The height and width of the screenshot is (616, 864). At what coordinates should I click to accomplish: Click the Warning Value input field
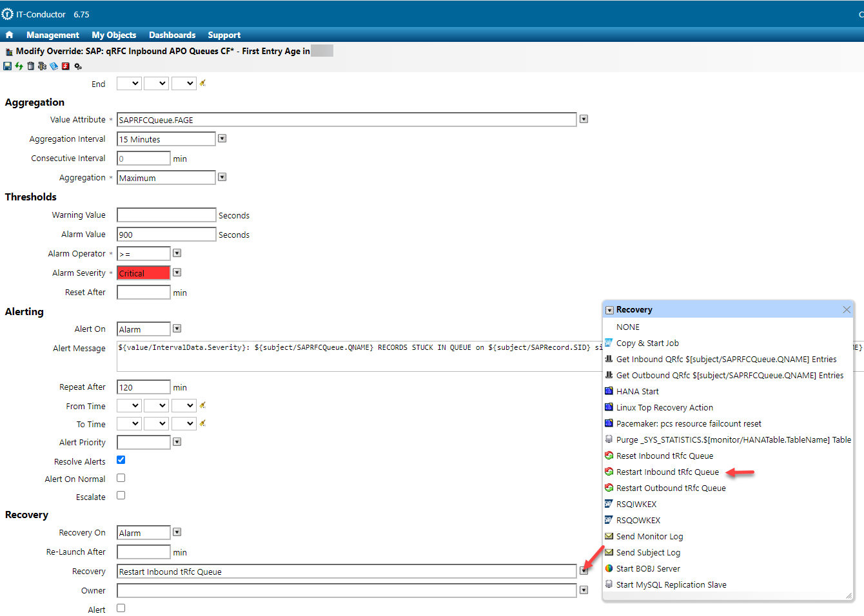pyautogui.click(x=166, y=215)
